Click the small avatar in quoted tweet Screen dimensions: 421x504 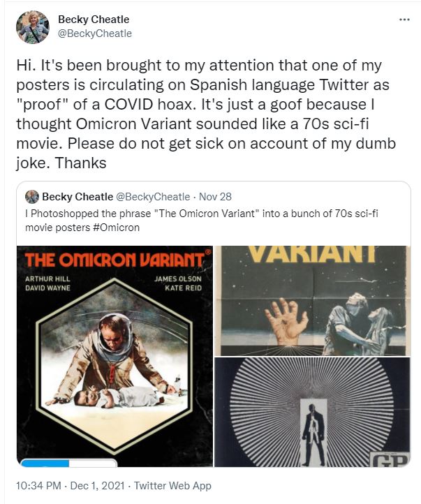(32, 197)
